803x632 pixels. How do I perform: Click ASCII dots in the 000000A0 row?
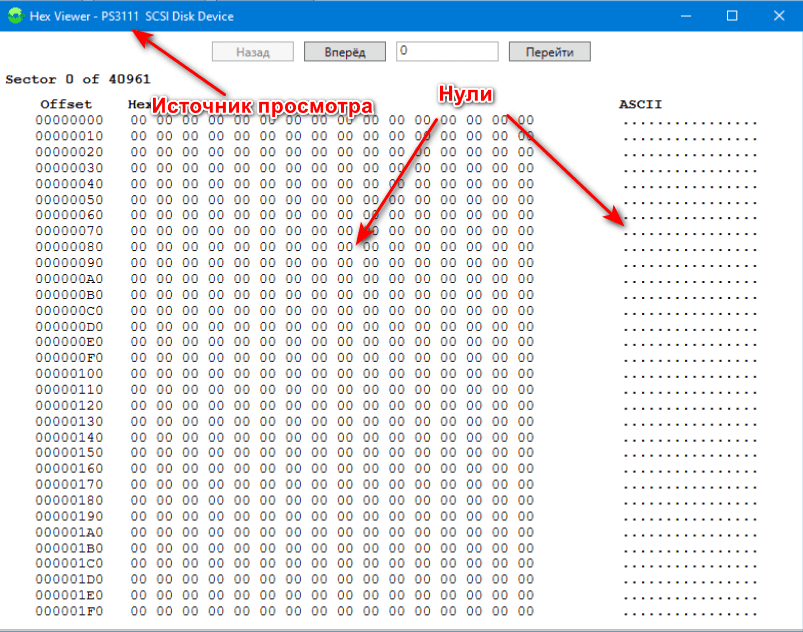pos(690,278)
